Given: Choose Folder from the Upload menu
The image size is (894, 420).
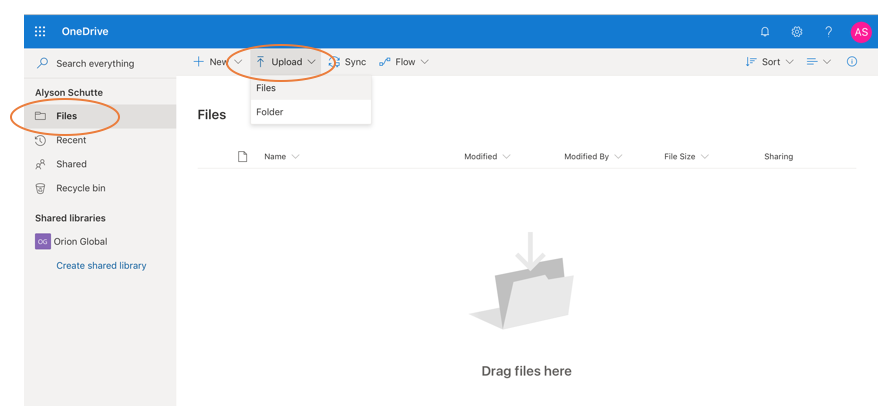Looking at the screenshot, I should coord(311,112).
